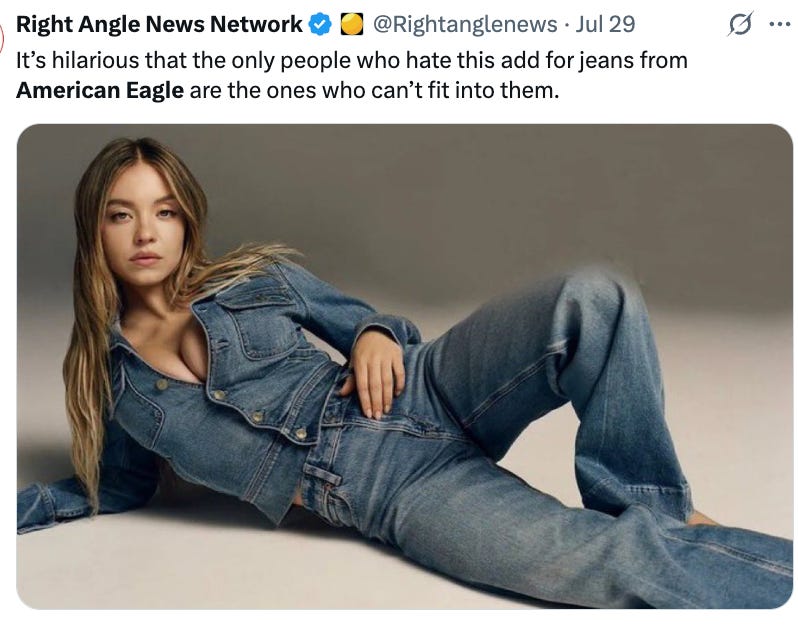Click the hand resting on the jeans in photo
Screen dimensions: 798x626
[x=378, y=373]
